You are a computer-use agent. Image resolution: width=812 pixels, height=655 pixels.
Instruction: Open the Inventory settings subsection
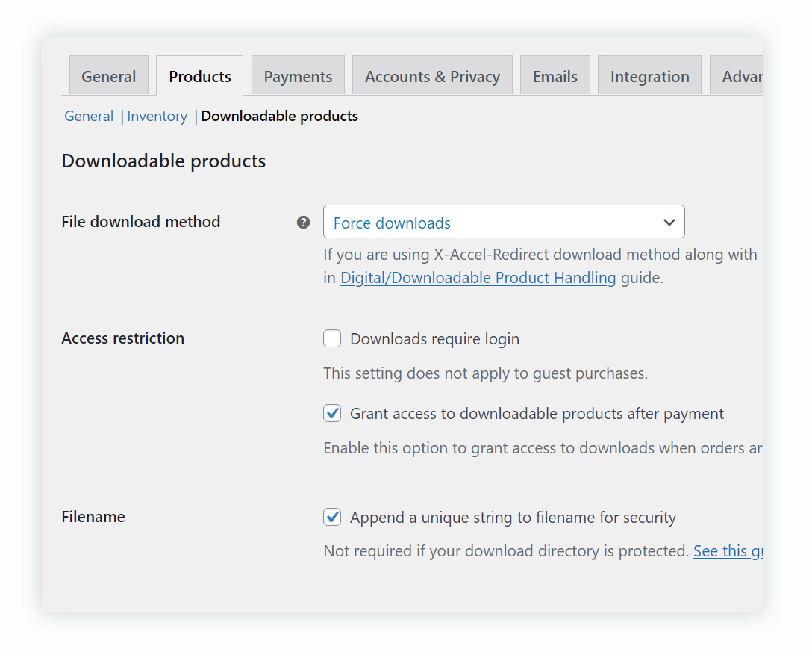pyautogui.click(x=157, y=116)
